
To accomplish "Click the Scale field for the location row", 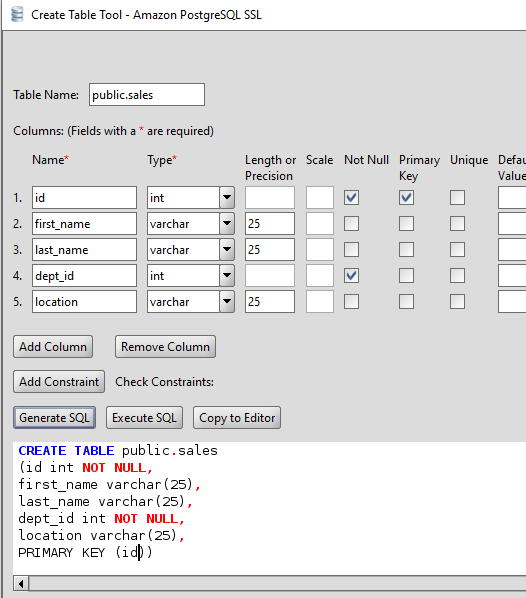I will click(x=320, y=302).
